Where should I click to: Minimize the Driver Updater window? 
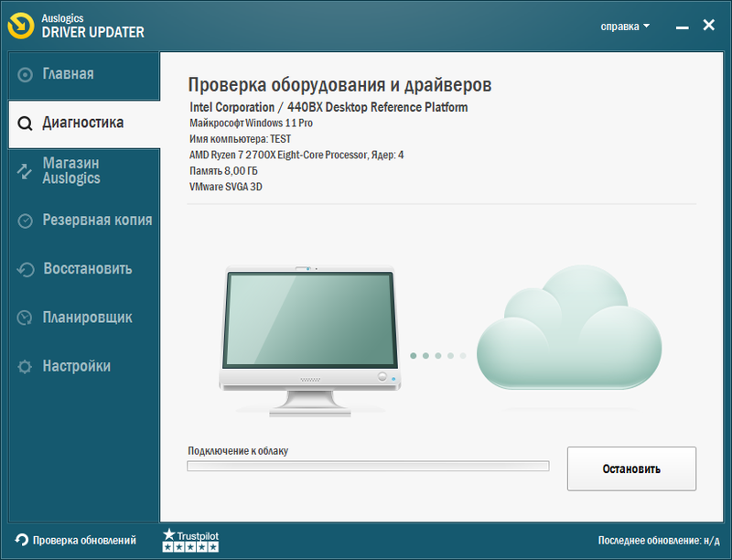(x=682, y=27)
